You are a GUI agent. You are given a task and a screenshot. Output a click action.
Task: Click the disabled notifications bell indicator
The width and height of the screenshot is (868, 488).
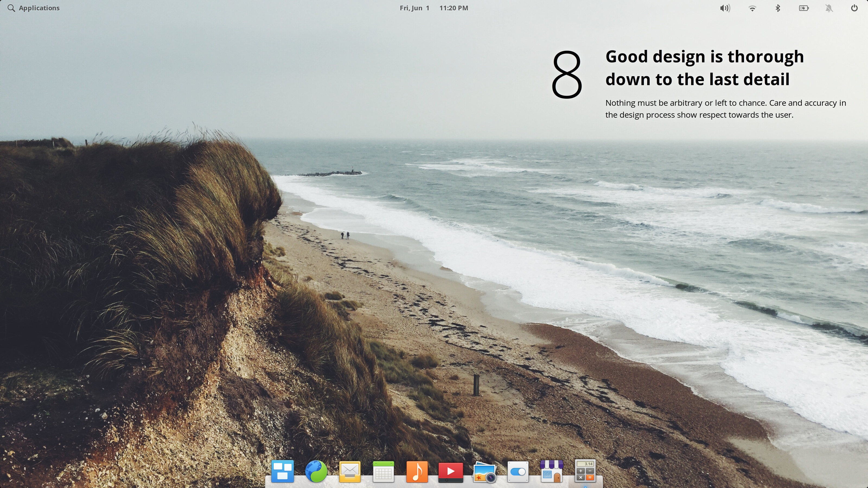point(829,8)
